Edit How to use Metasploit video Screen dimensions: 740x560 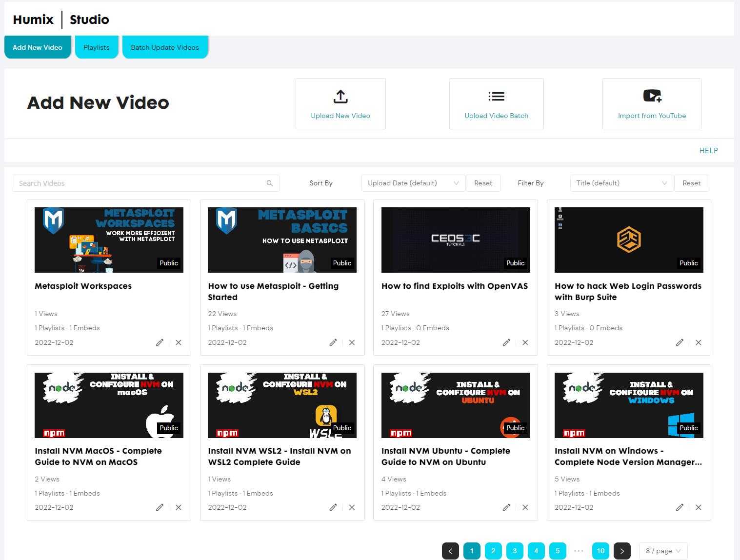point(333,342)
